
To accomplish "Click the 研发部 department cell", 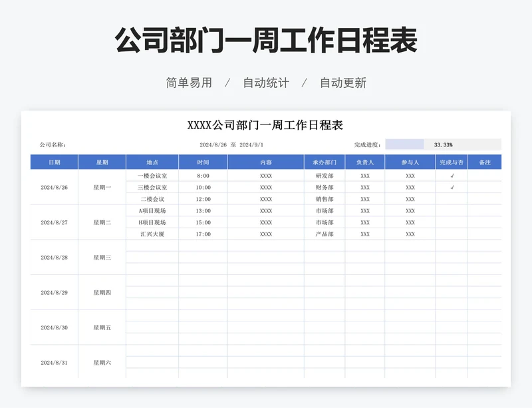I will coord(325,176).
